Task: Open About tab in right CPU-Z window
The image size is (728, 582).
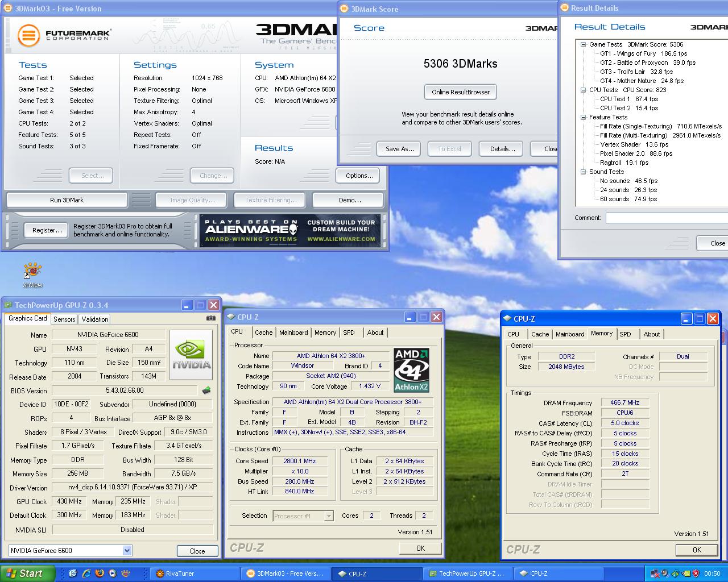Action: click(651, 334)
